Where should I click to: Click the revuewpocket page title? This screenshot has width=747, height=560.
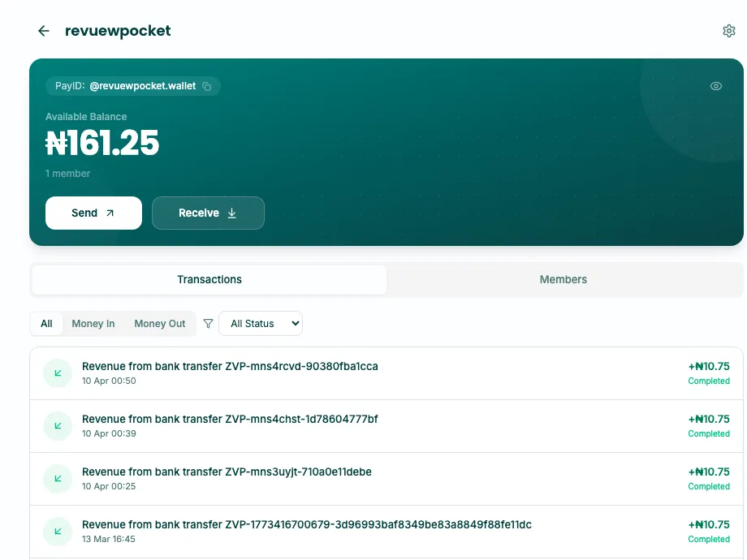tap(118, 31)
